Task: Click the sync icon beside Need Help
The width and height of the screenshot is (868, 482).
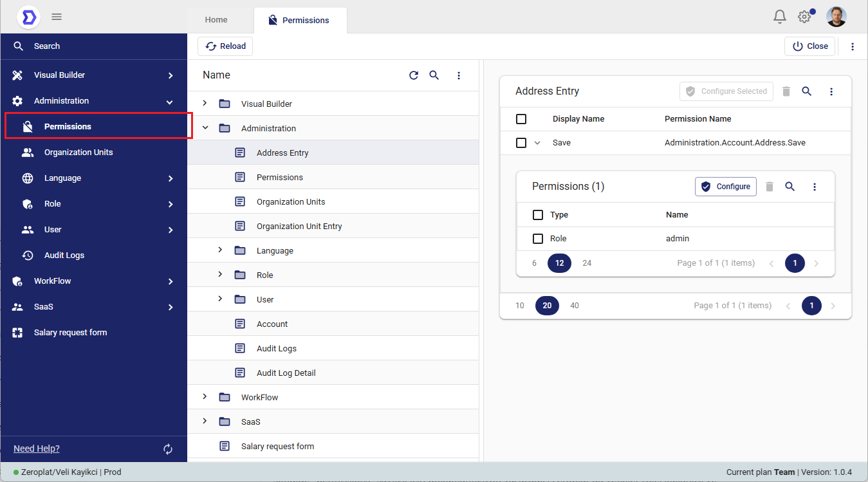Action: pyautogui.click(x=168, y=449)
